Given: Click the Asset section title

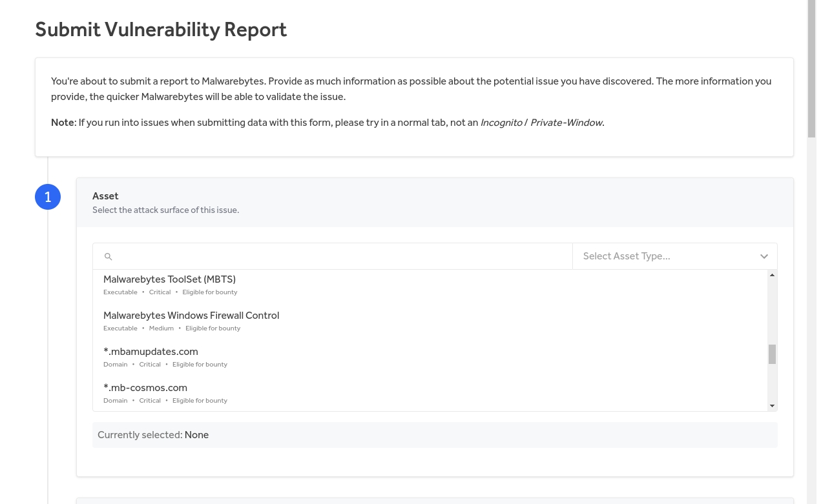Looking at the screenshot, I should point(105,196).
